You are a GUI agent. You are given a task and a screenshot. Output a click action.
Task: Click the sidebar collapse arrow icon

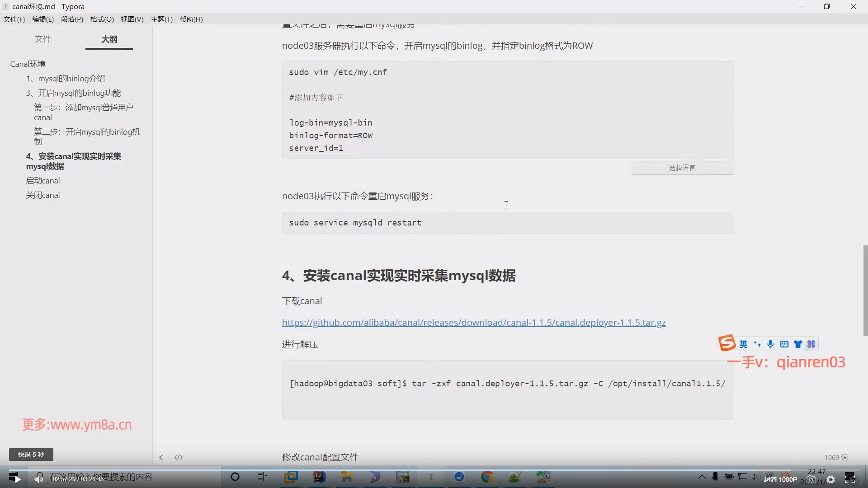[x=161, y=457]
